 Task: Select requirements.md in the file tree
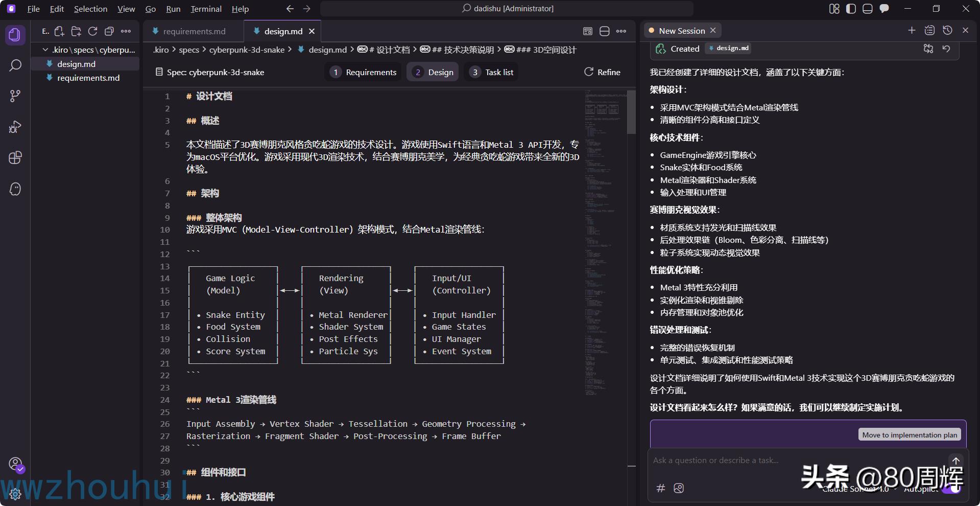(x=85, y=78)
